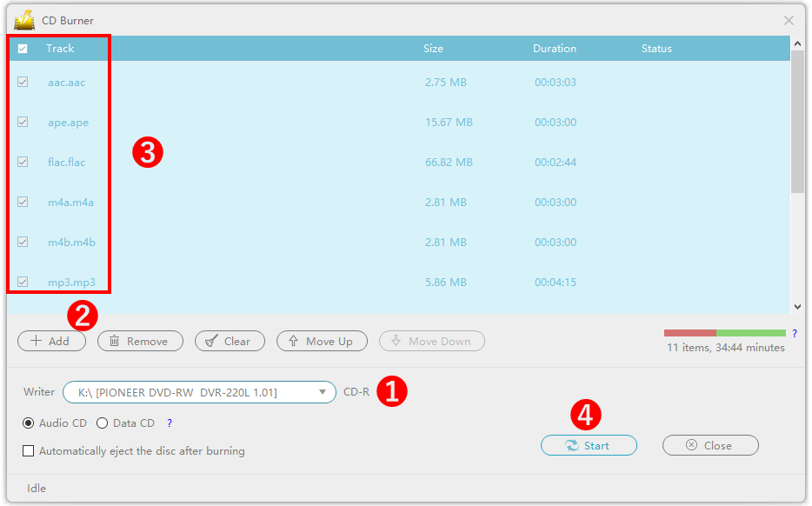Uncheck the aac.aac track checkbox
The image size is (812, 506).
coord(23,83)
